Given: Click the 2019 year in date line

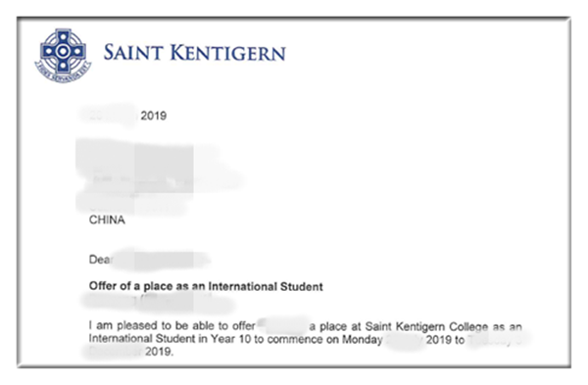Looking at the screenshot, I should 154,116.
